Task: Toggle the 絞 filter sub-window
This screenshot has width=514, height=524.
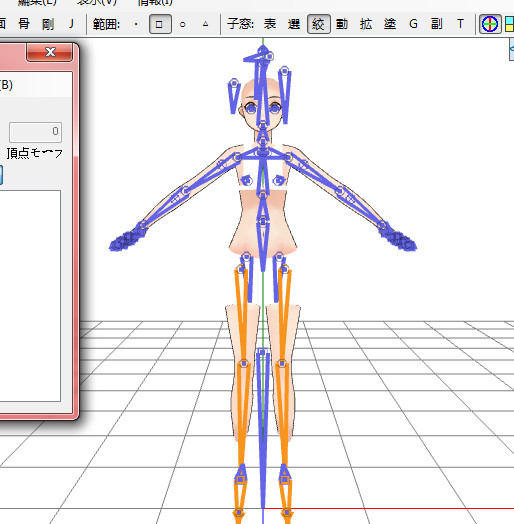Action: (x=318, y=24)
